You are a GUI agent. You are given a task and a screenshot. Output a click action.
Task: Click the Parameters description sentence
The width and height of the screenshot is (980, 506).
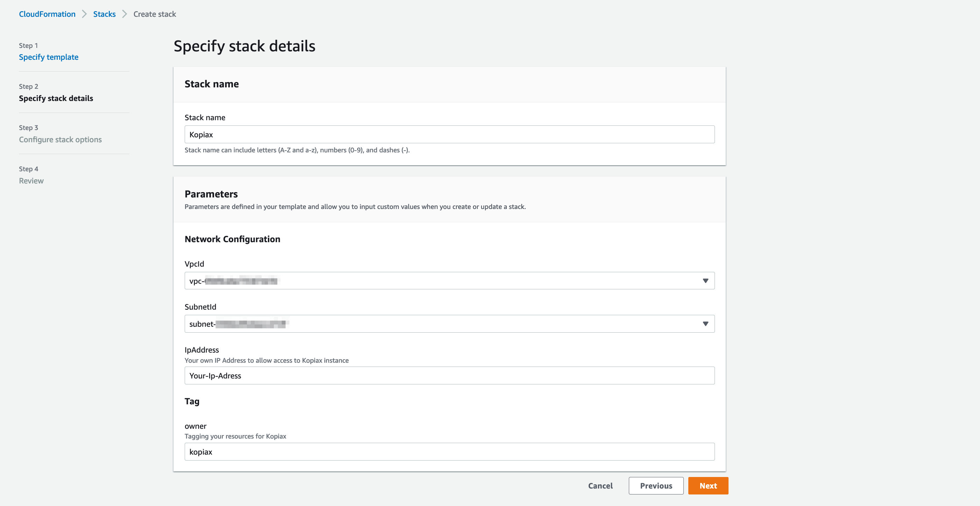click(x=355, y=207)
